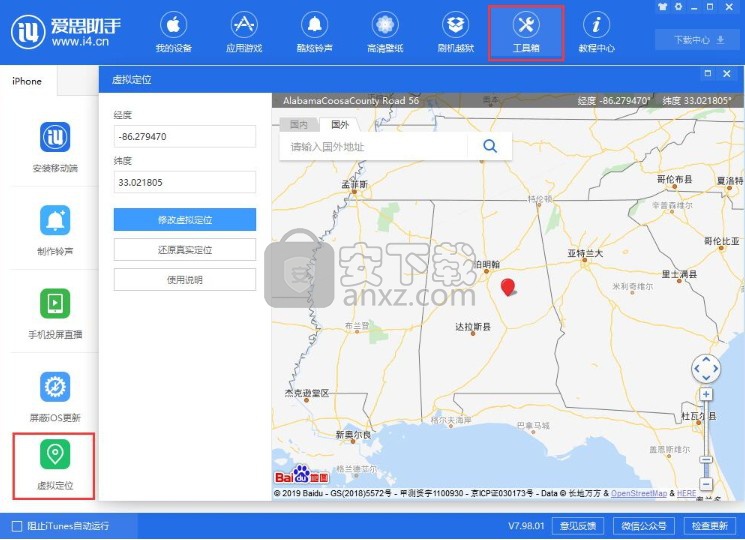
Task: Open 教程中心 tutorial center
Action: [596, 32]
